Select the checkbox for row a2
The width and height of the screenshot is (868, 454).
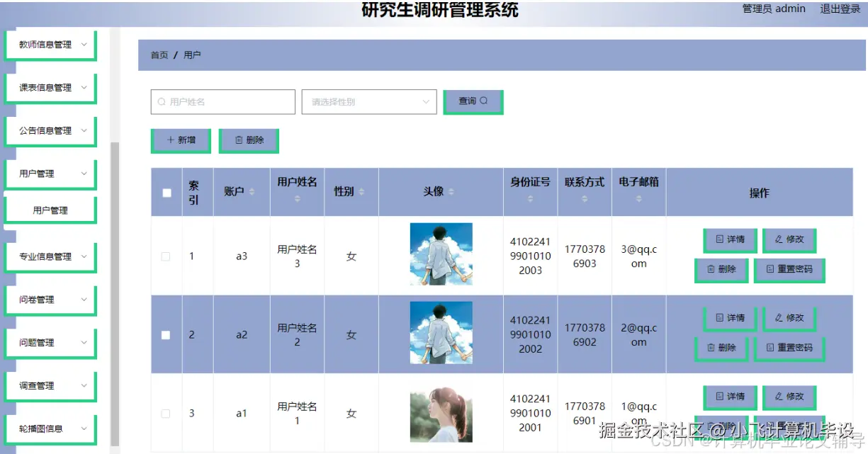166,335
